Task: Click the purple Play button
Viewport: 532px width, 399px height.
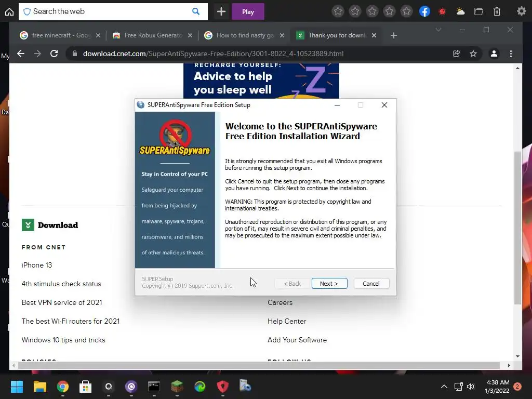Action: 248,12
